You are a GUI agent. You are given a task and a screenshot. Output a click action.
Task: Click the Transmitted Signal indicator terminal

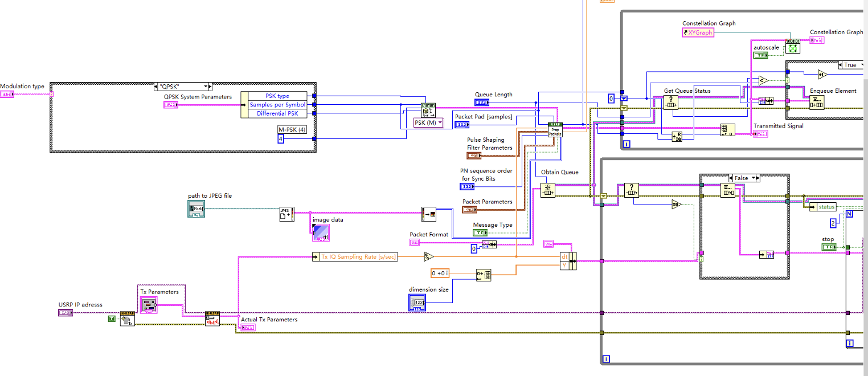760,134
